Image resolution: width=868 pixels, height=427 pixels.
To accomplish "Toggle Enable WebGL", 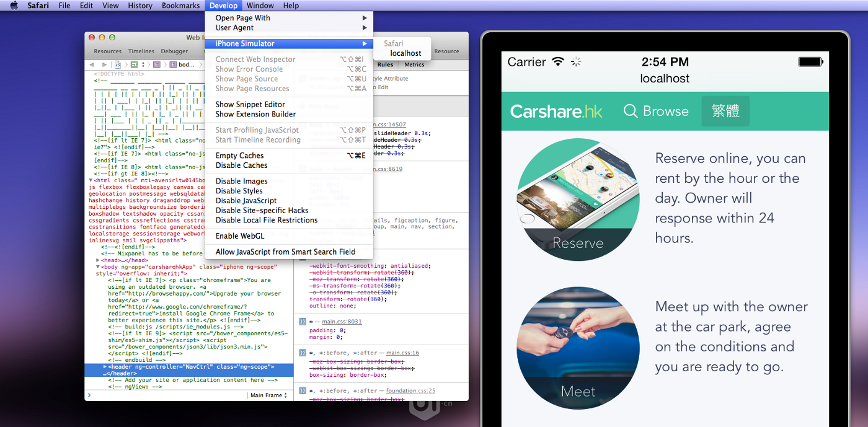I will tap(289, 236).
